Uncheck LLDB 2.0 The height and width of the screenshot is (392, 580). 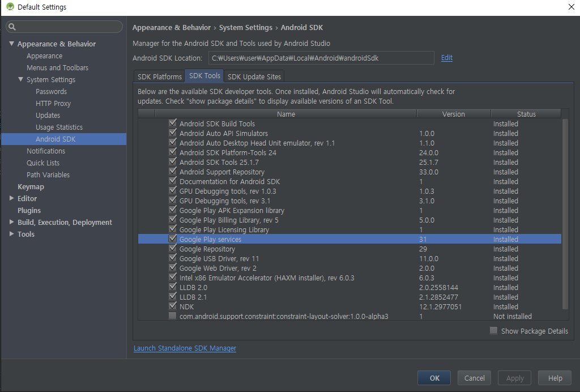coord(172,287)
